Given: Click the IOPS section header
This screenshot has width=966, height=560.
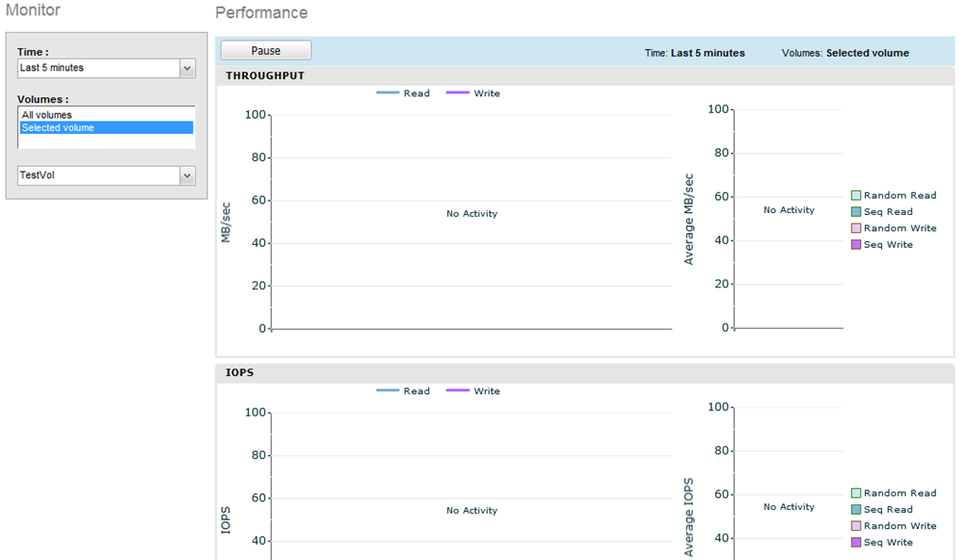Looking at the screenshot, I should 240,372.
